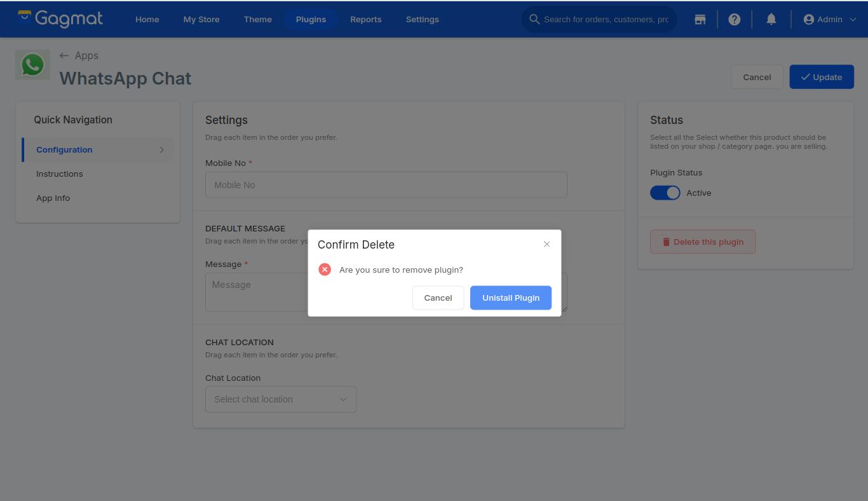Open the Reports menu

pos(366,20)
